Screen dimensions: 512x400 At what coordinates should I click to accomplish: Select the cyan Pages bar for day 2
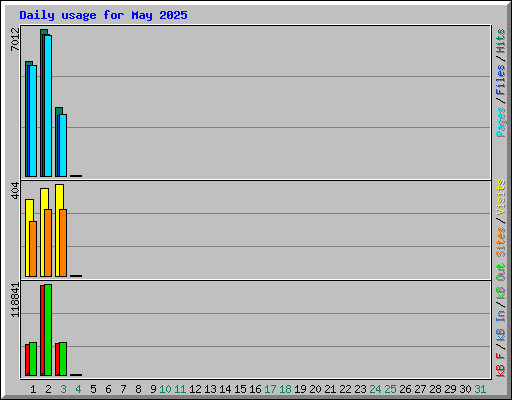(48, 106)
